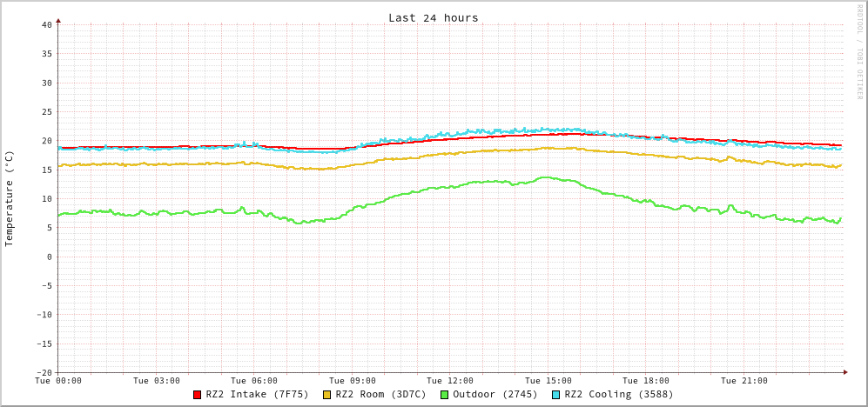868x407 pixels.
Task: Click the RRDTOOL / TOBI OETIKER watermark
Action: [x=859, y=52]
